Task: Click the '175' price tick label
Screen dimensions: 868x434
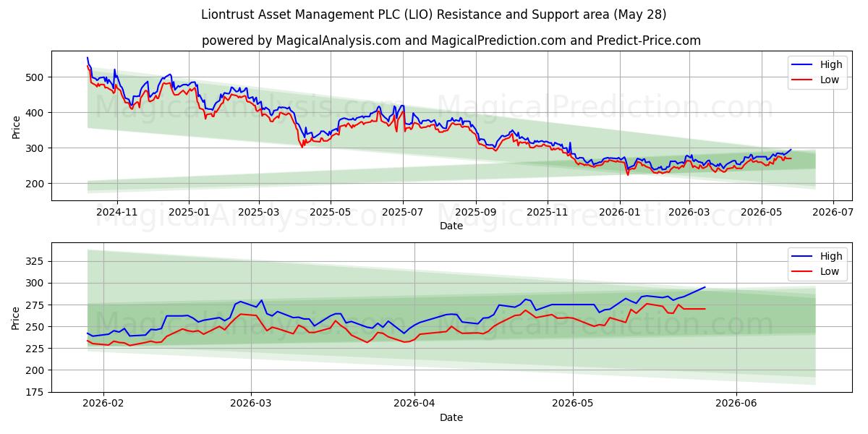Action: [36, 392]
